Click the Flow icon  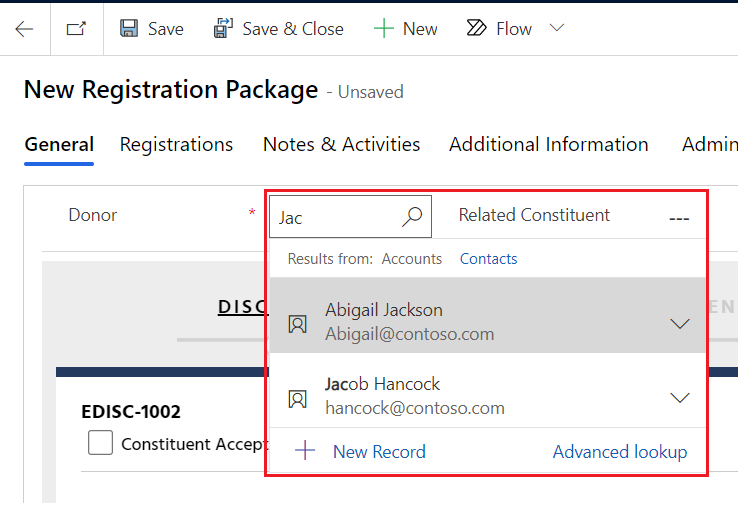pos(477,29)
